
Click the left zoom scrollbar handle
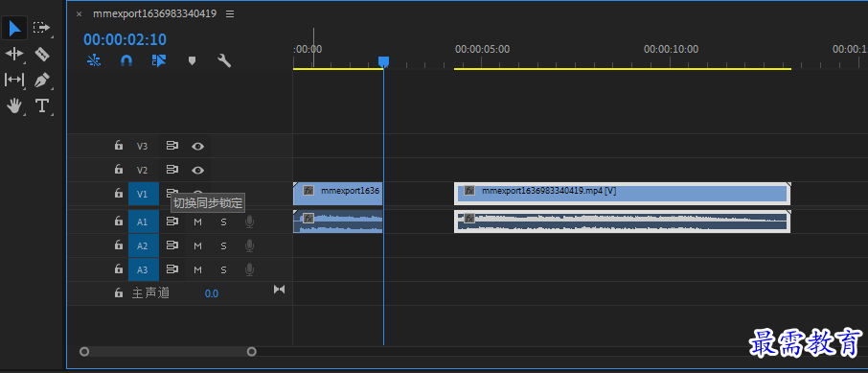click(x=84, y=351)
